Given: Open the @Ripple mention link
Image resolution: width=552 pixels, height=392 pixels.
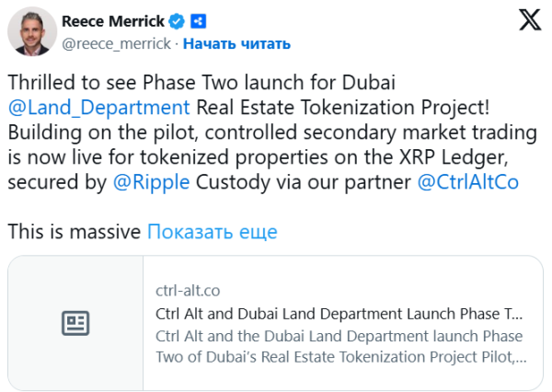Looking at the screenshot, I should (x=151, y=182).
